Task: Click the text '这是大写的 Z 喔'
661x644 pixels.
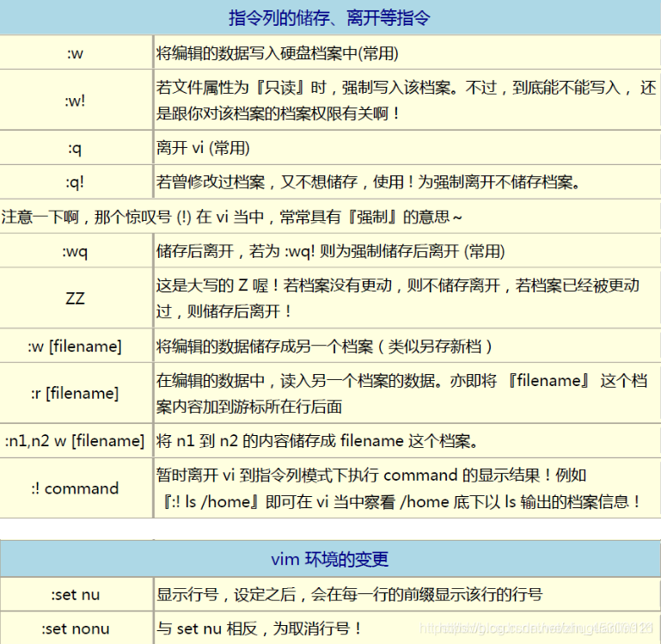Action: point(398,298)
